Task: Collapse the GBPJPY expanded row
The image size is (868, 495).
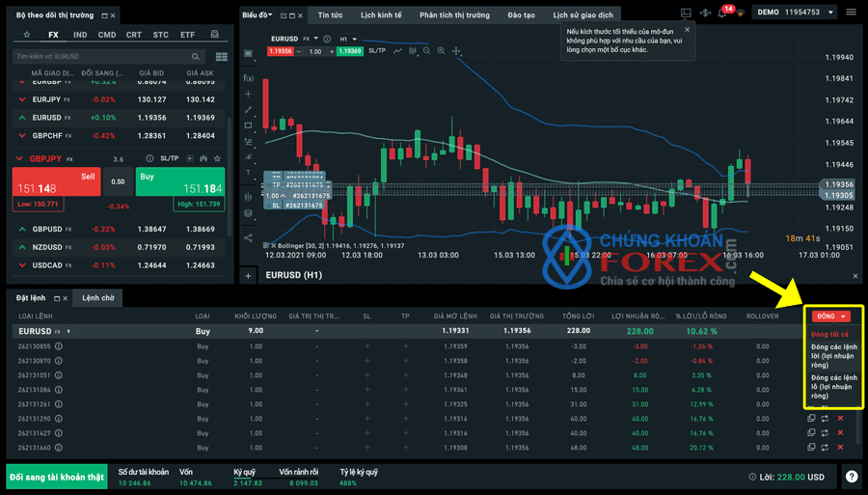Action: coord(19,159)
